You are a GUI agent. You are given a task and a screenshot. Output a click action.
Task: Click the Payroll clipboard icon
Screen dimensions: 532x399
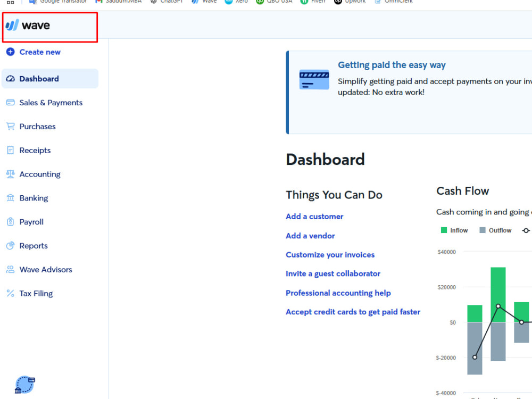pyautogui.click(x=11, y=222)
